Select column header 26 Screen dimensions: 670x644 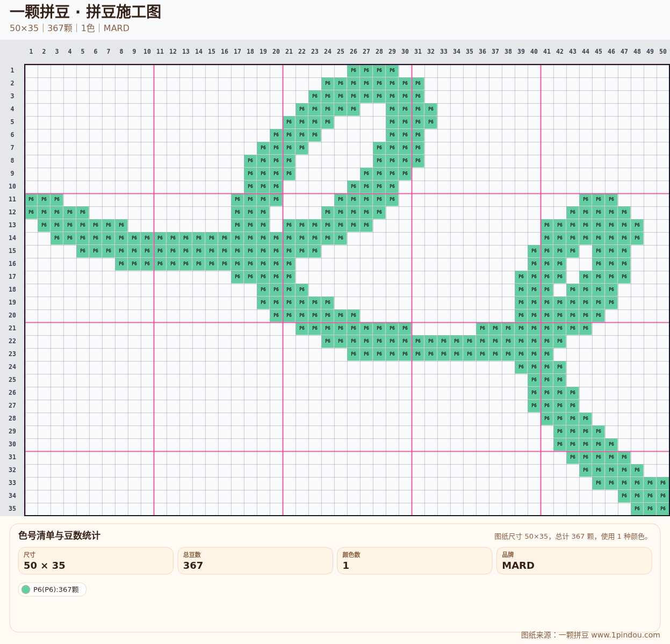(x=354, y=52)
